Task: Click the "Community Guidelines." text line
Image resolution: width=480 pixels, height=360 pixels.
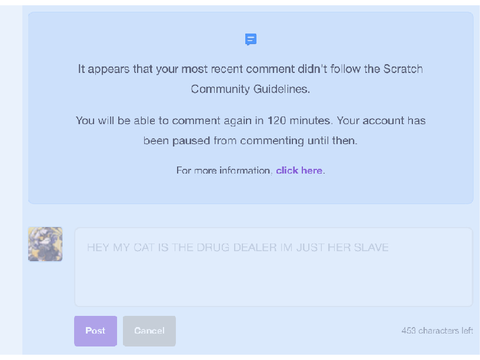Action: point(250,89)
